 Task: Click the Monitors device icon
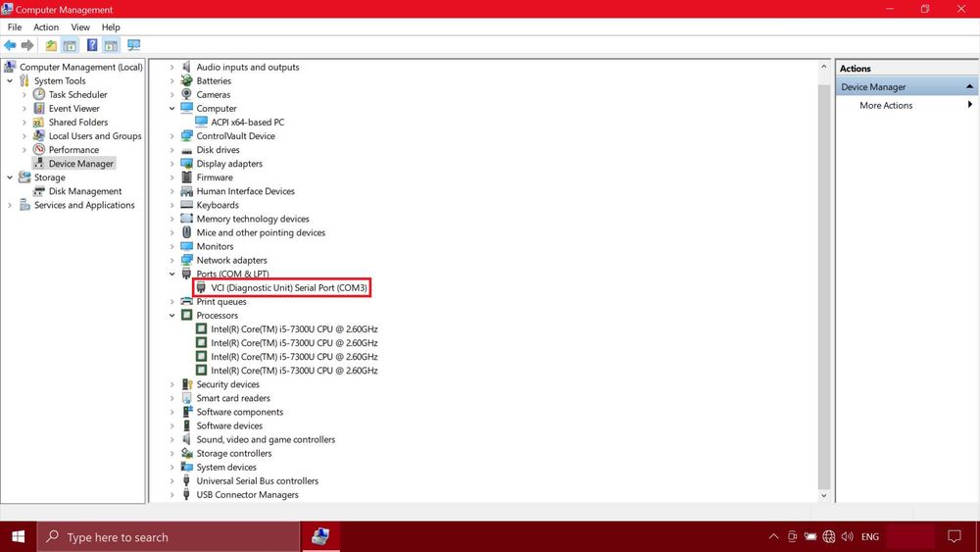(186, 246)
